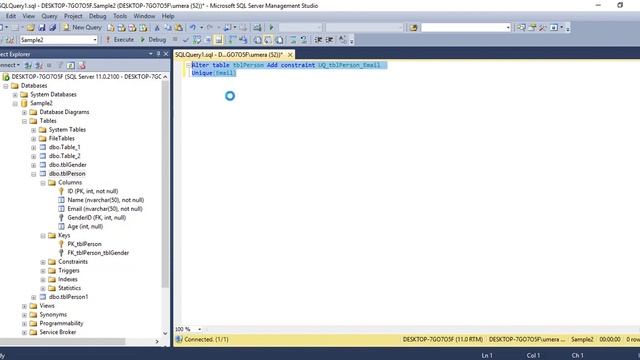The image size is (640, 360).
Task: Collapse the Sample2 database node
Action: tap(15, 104)
